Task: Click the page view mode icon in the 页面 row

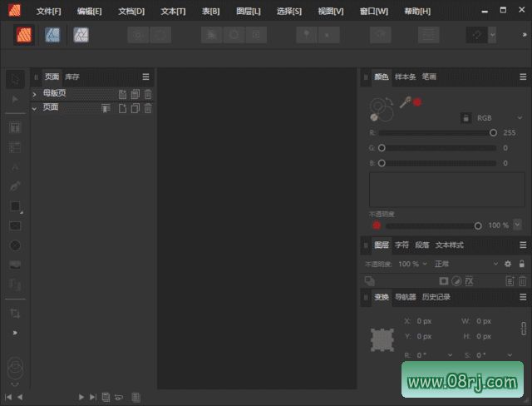Action: point(106,108)
